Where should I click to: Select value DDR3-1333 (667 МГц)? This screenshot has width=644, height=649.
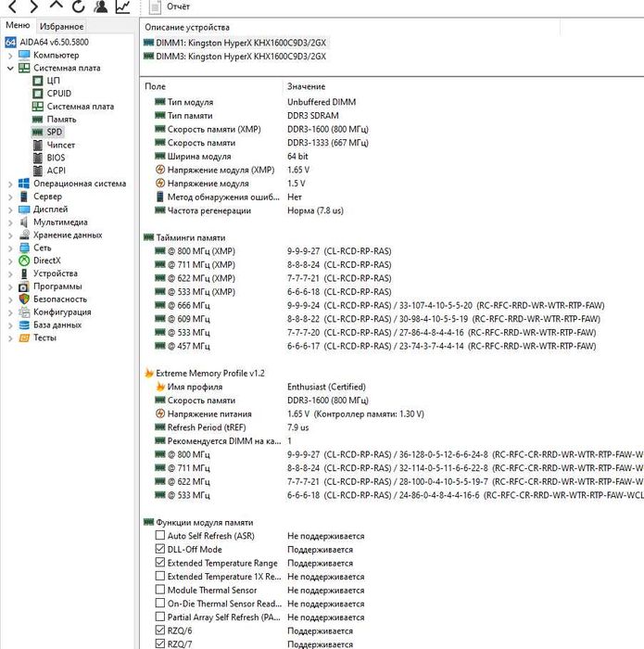328,143
